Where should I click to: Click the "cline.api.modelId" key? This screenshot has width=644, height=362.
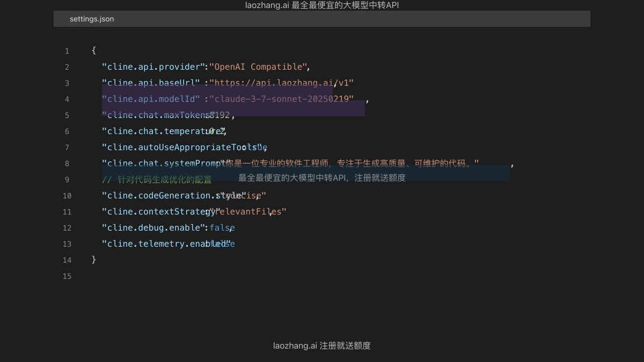[150, 99]
